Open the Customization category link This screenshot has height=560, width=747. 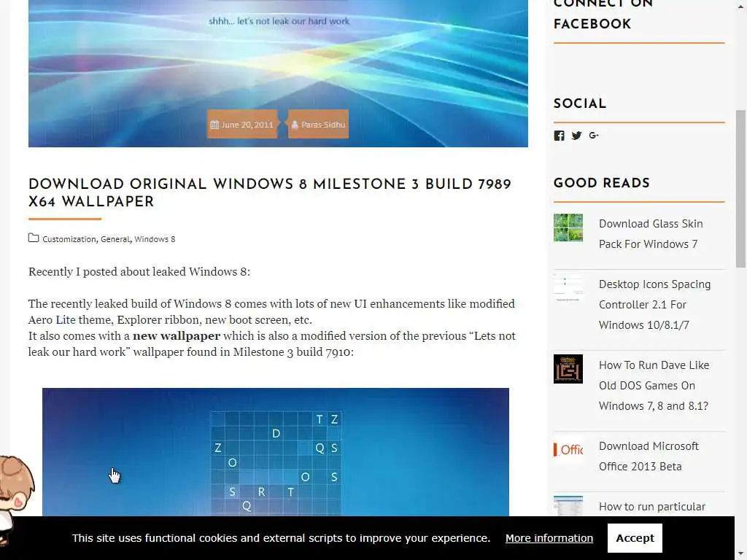[x=69, y=239]
